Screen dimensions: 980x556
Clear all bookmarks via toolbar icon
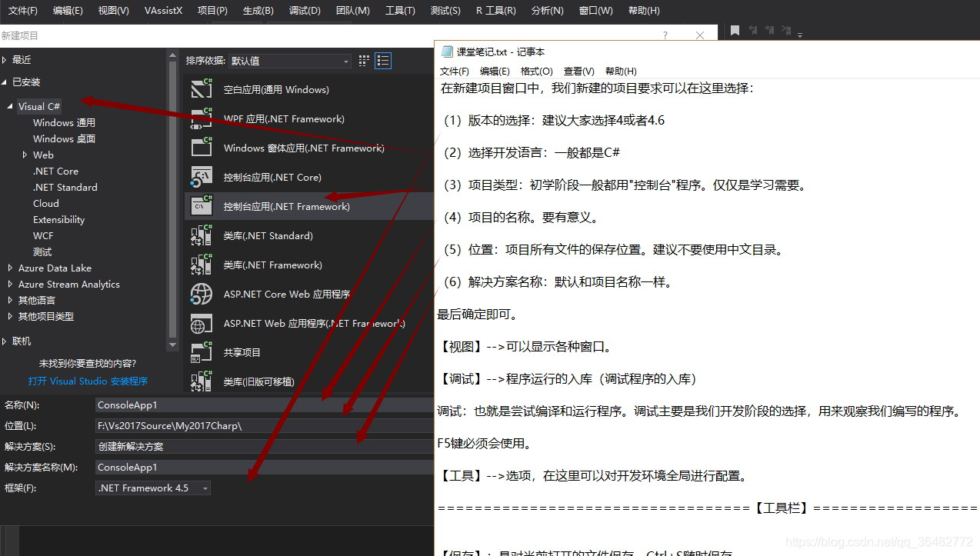tap(786, 31)
